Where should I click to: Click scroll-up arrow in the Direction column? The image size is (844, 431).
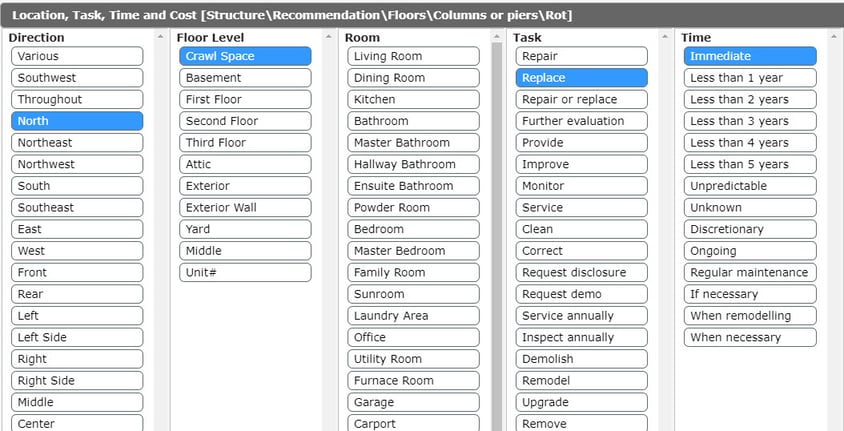161,37
